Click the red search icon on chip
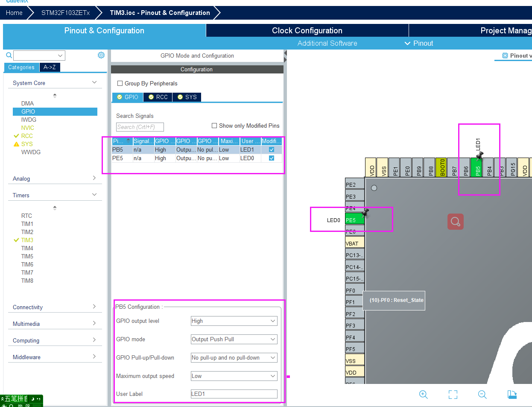Viewport: 532px width, 407px height. click(456, 222)
